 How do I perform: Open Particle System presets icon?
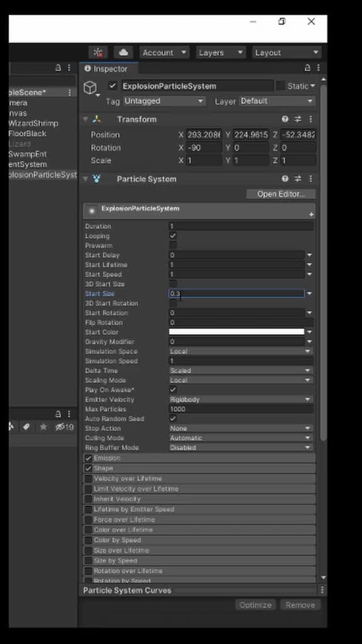[297, 179]
